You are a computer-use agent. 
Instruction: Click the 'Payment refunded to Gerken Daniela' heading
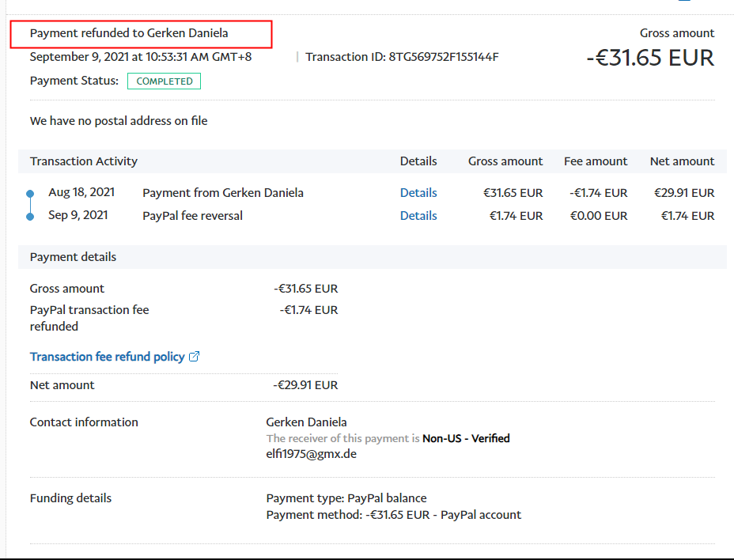[x=129, y=33]
